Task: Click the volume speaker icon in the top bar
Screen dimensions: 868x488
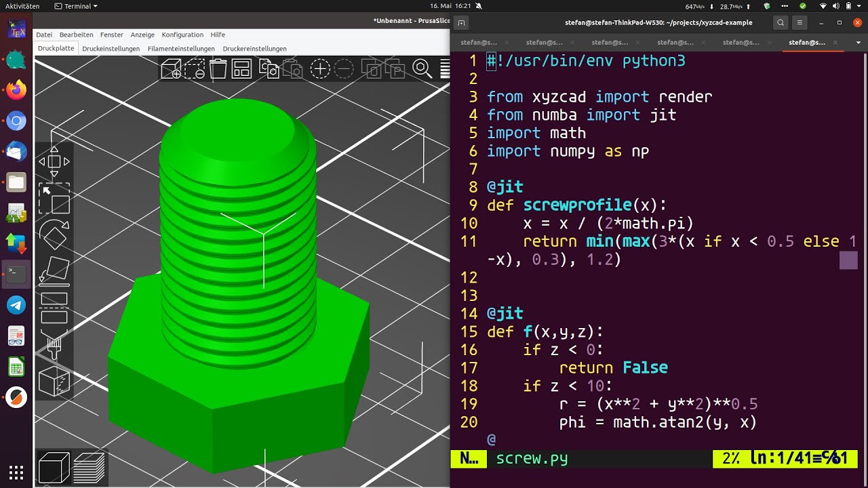Action: coord(836,6)
